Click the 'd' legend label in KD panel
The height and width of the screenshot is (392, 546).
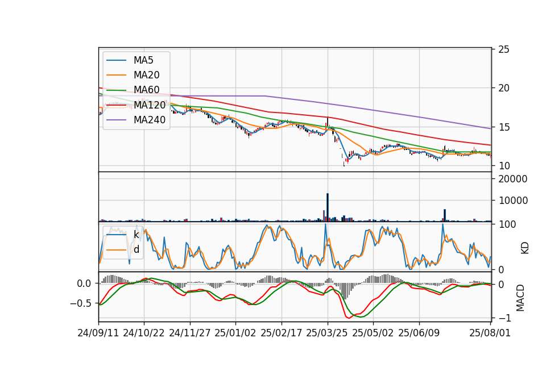click(x=136, y=249)
